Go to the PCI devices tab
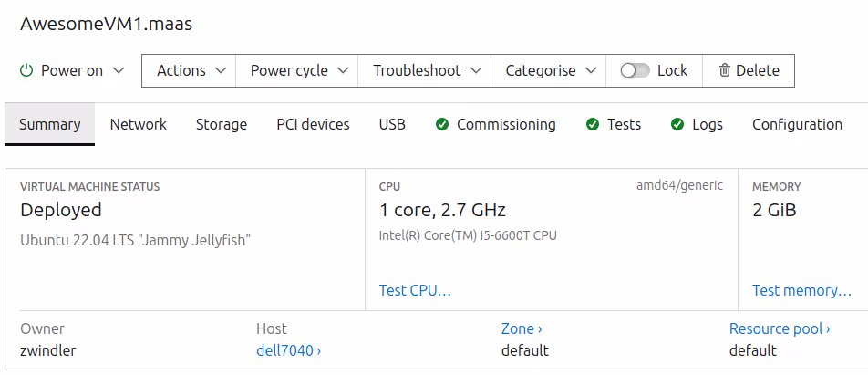Viewport: 868px width, 375px height. pos(313,124)
